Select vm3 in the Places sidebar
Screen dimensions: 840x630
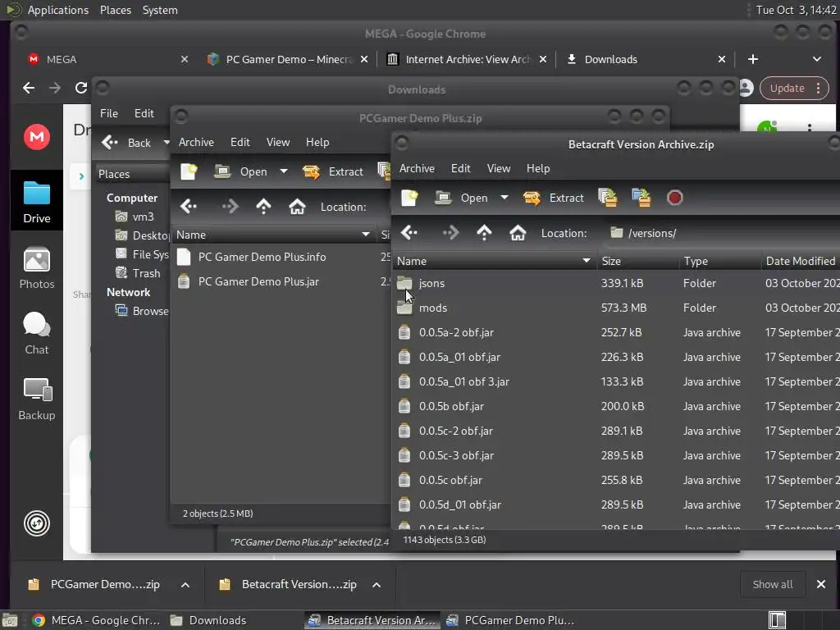(x=143, y=217)
